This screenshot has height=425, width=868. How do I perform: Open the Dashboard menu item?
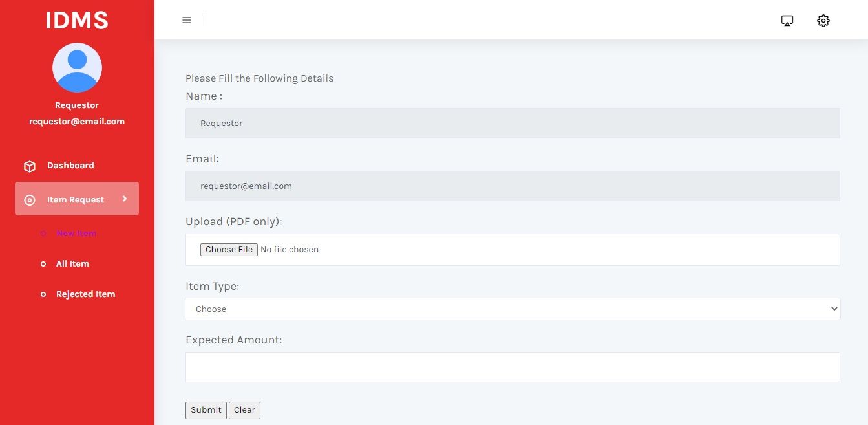pos(70,166)
